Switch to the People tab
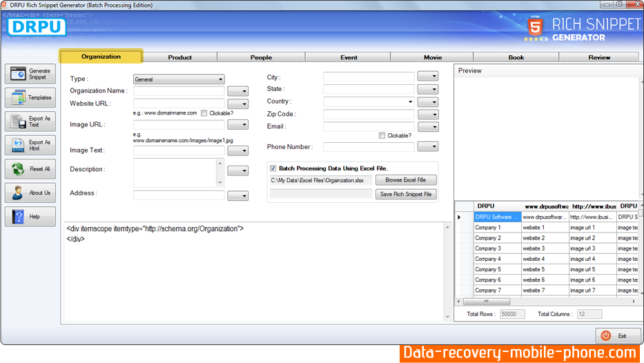 (x=261, y=57)
